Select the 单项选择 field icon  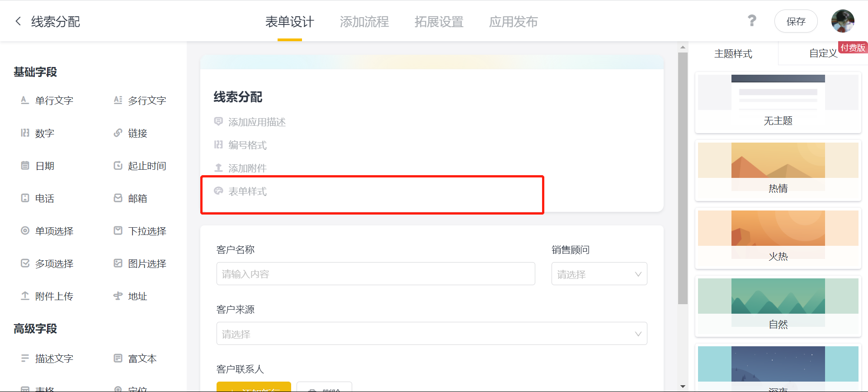pos(25,231)
